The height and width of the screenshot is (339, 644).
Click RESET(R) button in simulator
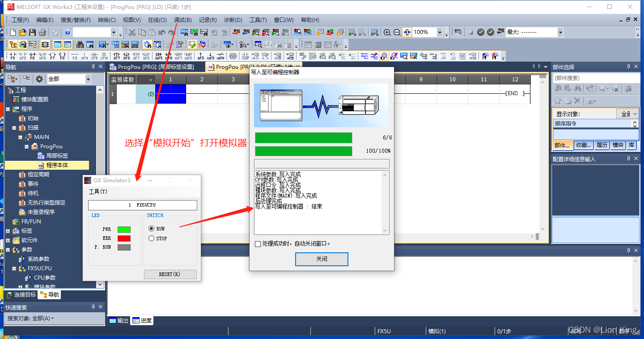click(170, 274)
